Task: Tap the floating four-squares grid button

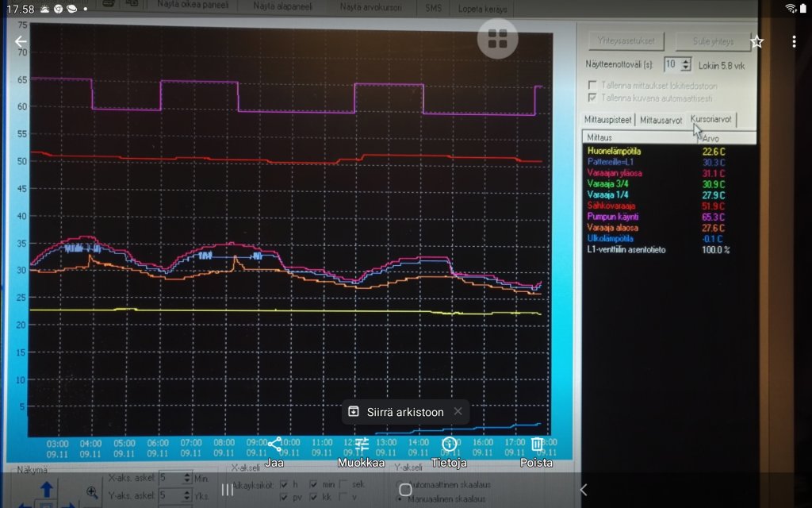Action: 498,39
